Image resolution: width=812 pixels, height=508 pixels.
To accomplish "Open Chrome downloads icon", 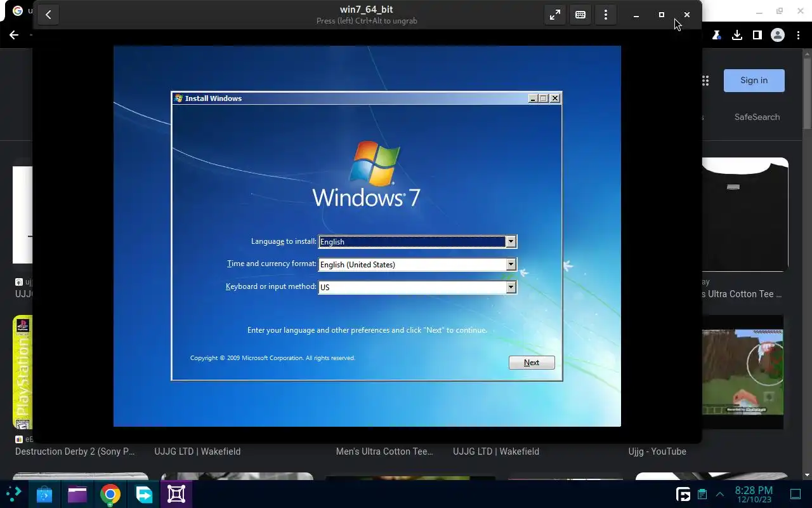I will click(x=737, y=36).
